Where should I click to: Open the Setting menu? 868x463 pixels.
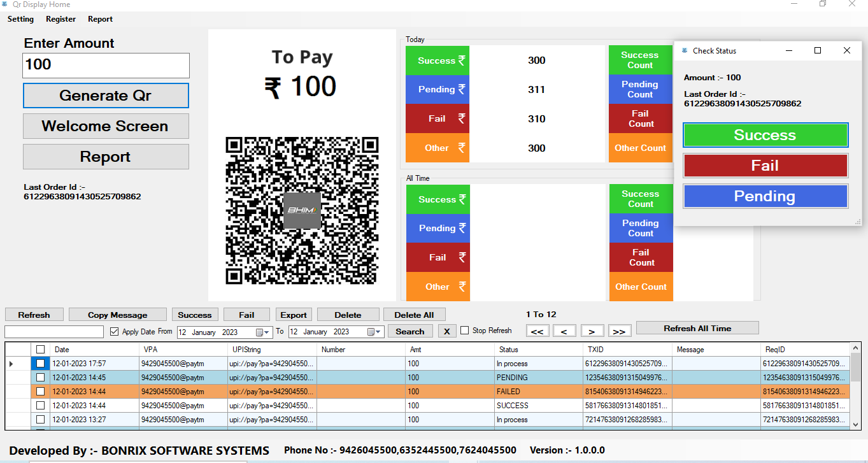(x=20, y=19)
